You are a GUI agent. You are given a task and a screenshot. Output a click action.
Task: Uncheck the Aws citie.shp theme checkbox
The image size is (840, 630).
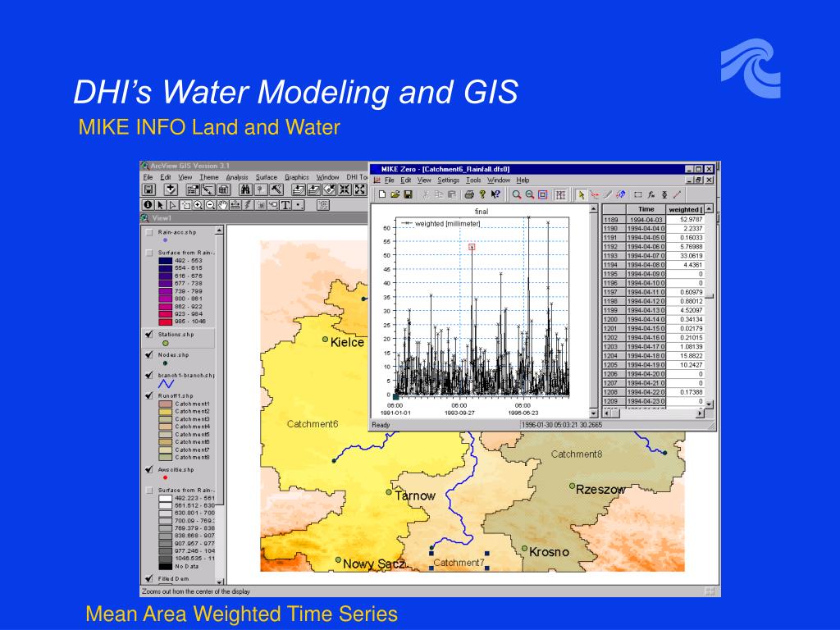coord(149,470)
